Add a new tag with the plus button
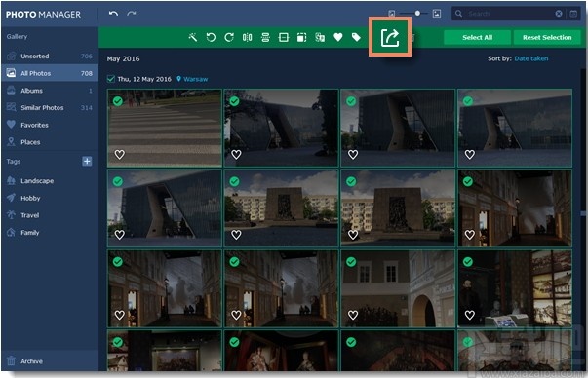Image resolution: width=588 pixels, height=378 pixels. 87,161
